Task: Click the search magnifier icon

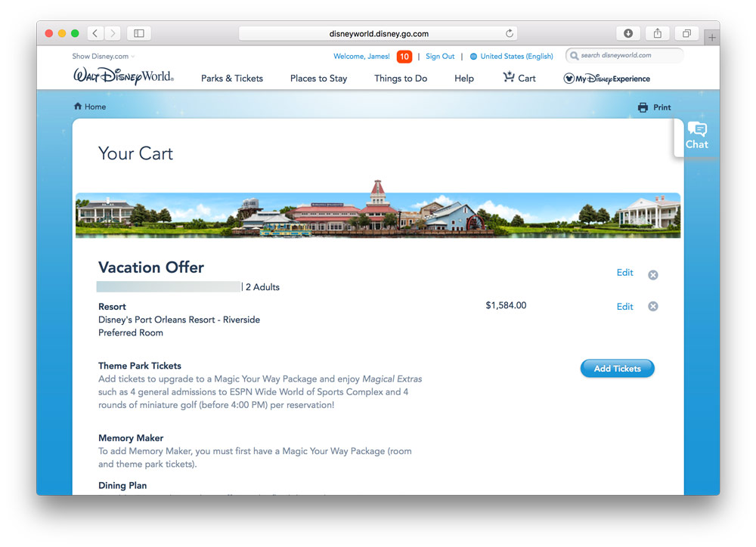Action: coord(574,55)
